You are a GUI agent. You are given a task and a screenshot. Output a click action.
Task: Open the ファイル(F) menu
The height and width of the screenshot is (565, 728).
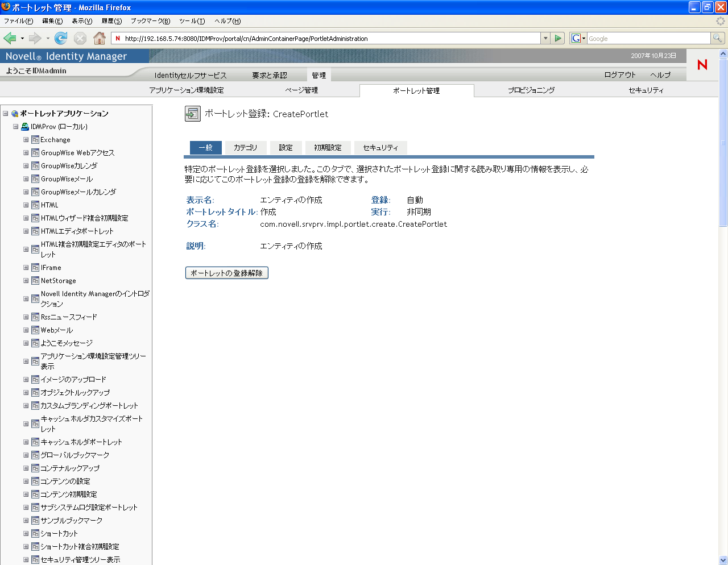coord(18,21)
